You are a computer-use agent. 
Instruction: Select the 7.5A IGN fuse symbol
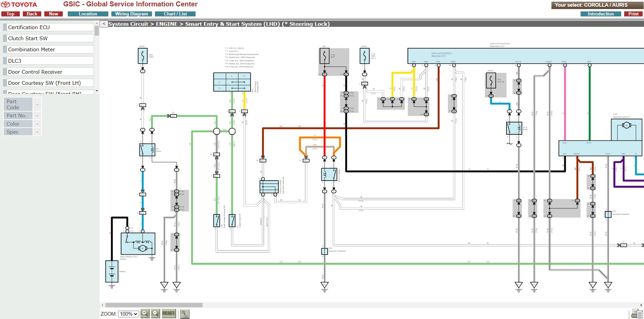(324, 56)
